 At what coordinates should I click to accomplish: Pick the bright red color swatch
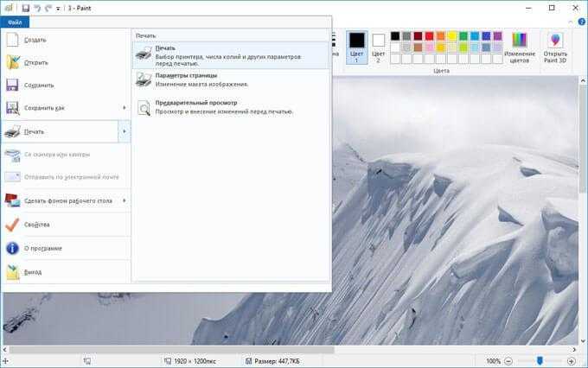[x=430, y=36]
